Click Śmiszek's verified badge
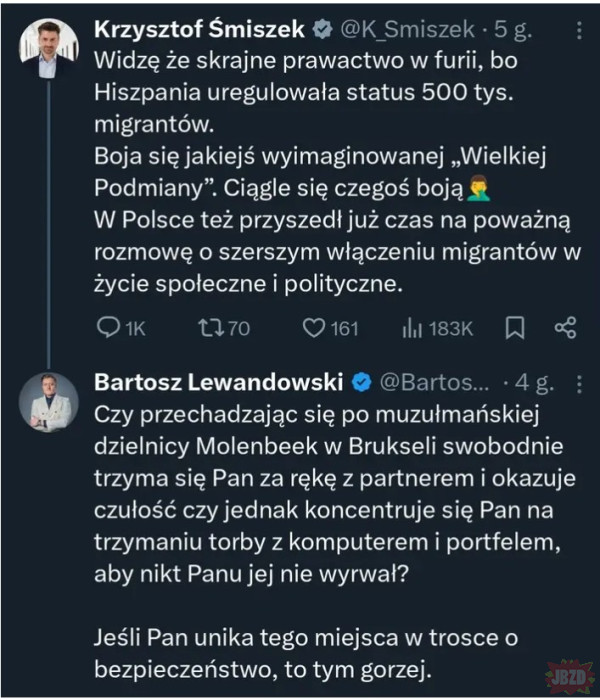600x700 pixels. click(321, 30)
